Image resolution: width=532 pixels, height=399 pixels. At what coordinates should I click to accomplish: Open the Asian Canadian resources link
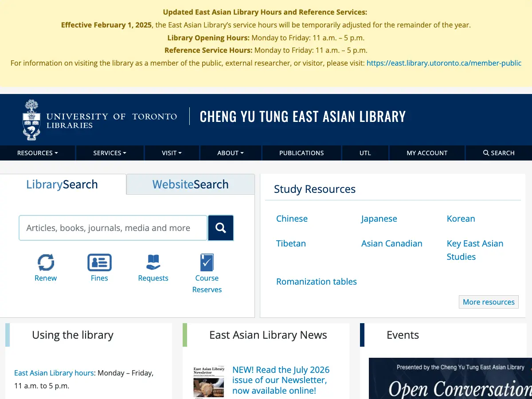pyautogui.click(x=392, y=243)
